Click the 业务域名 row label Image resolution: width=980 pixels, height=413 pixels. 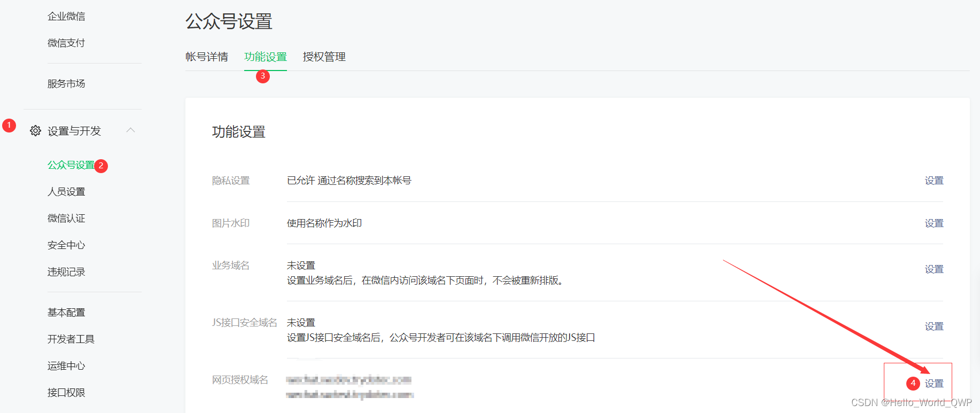pos(231,266)
